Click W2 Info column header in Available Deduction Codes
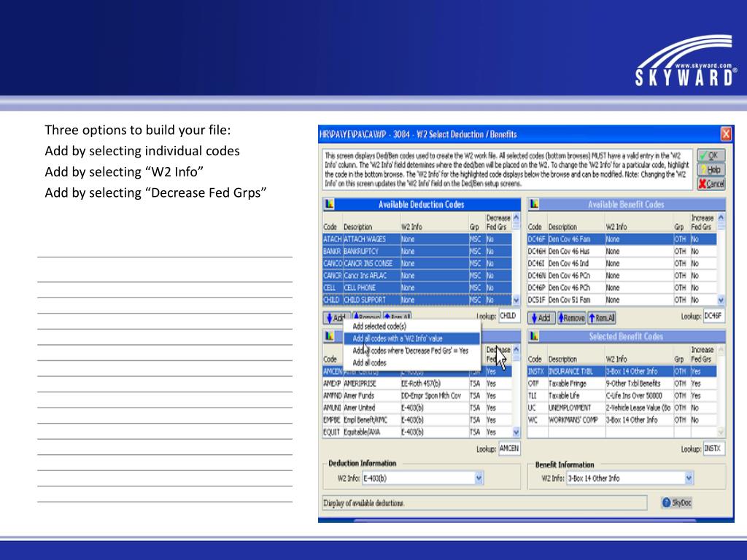This screenshot has width=747, height=560. [x=411, y=227]
